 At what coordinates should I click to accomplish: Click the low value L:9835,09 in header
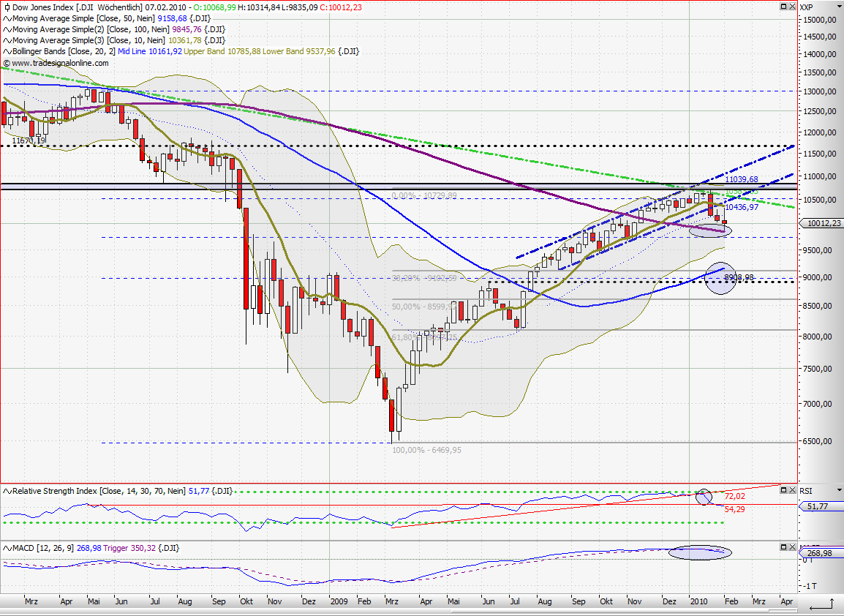[300, 7]
